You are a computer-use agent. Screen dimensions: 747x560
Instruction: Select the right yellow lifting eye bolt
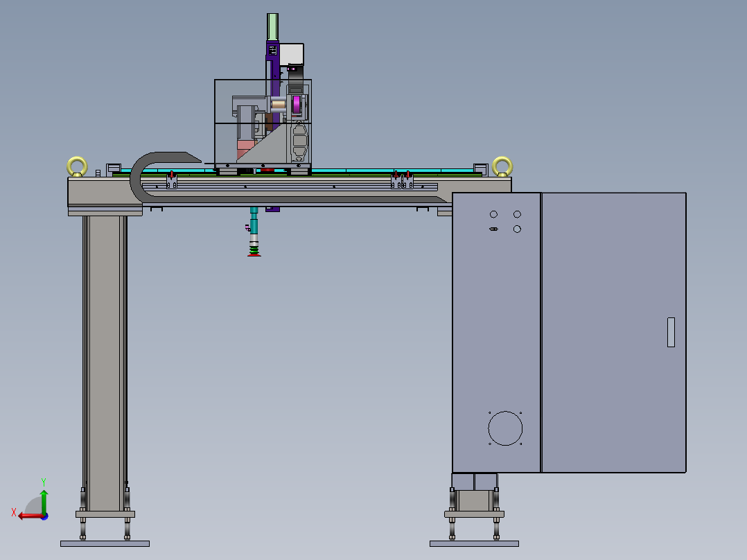(502, 166)
